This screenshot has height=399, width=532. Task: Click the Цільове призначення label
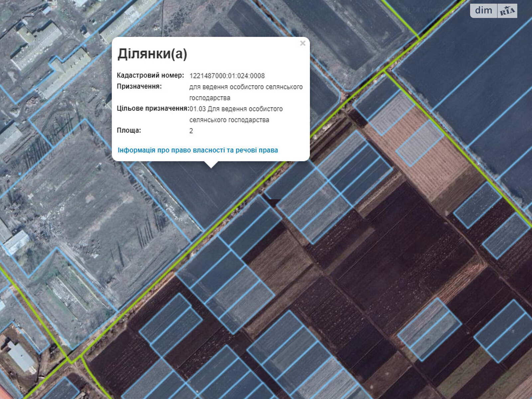(x=153, y=108)
